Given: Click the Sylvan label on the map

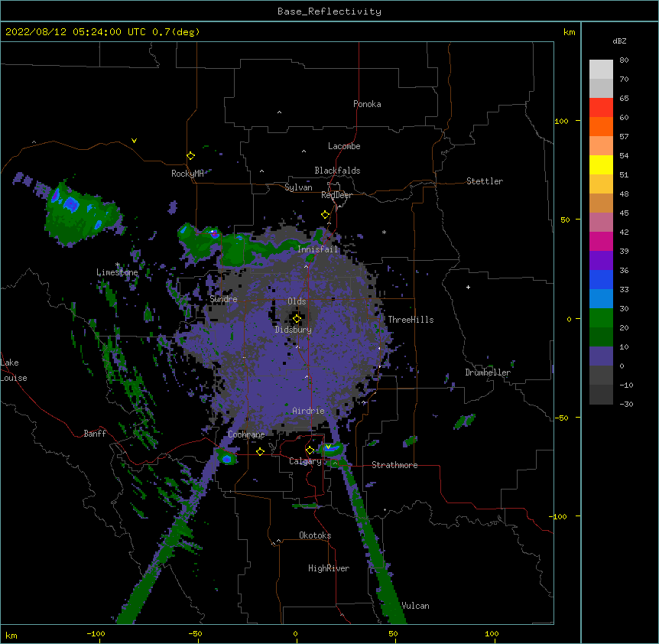Looking at the screenshot, I should [x=298, y=187].
